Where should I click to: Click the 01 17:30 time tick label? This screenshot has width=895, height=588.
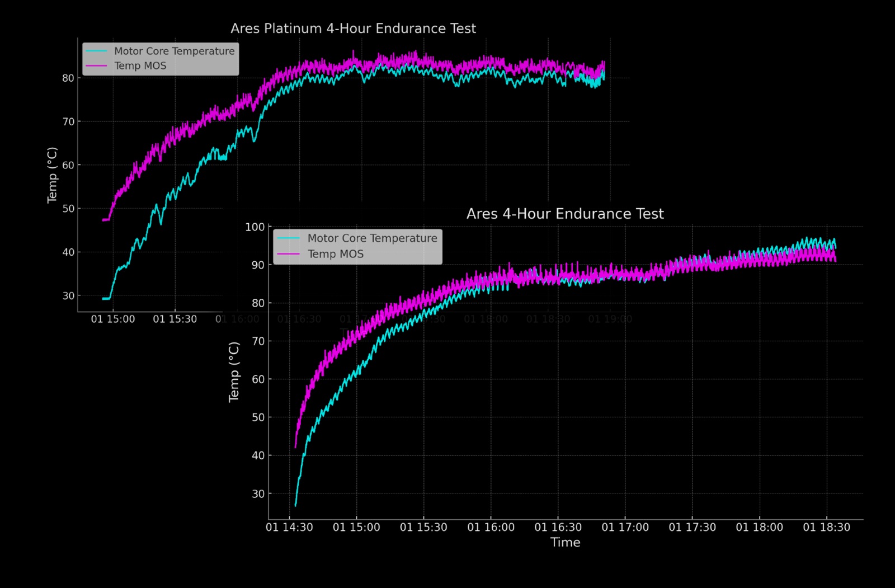692,528
